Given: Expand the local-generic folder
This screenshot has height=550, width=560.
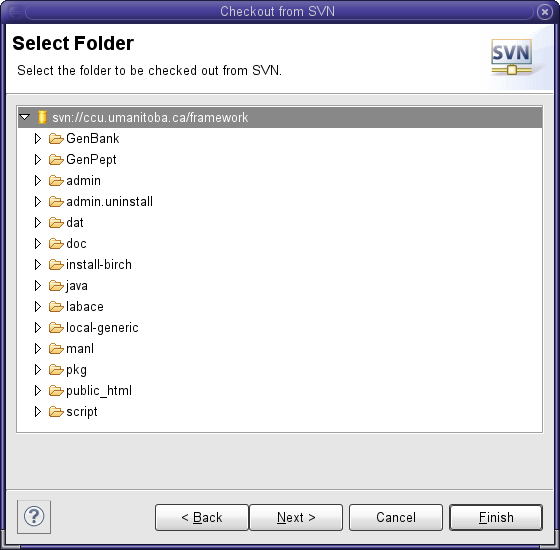Looking at the screenshot, I should (38, 328).
